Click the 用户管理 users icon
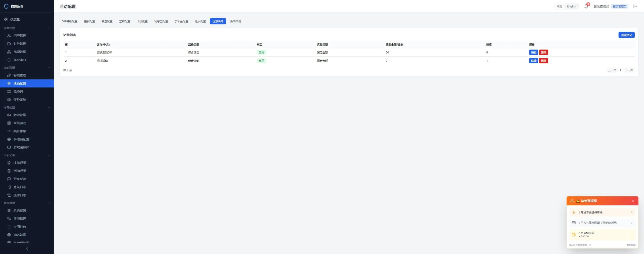 pos(9,35)
